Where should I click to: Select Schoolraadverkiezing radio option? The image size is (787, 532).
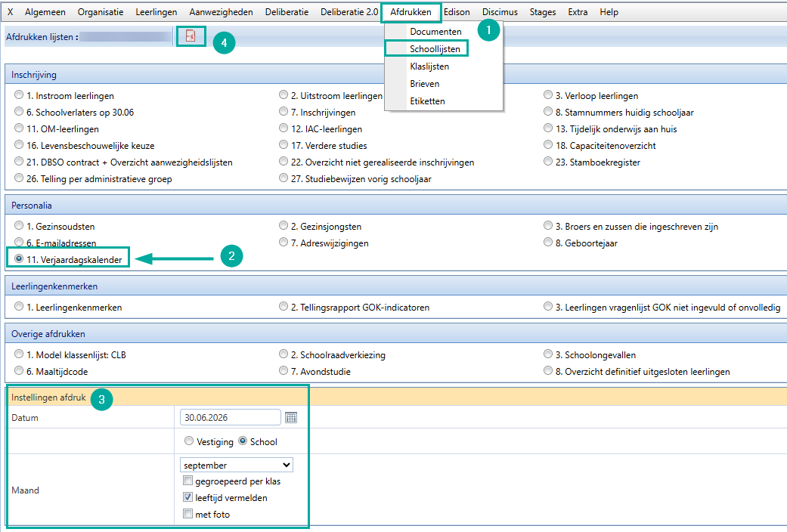(284, 354)
